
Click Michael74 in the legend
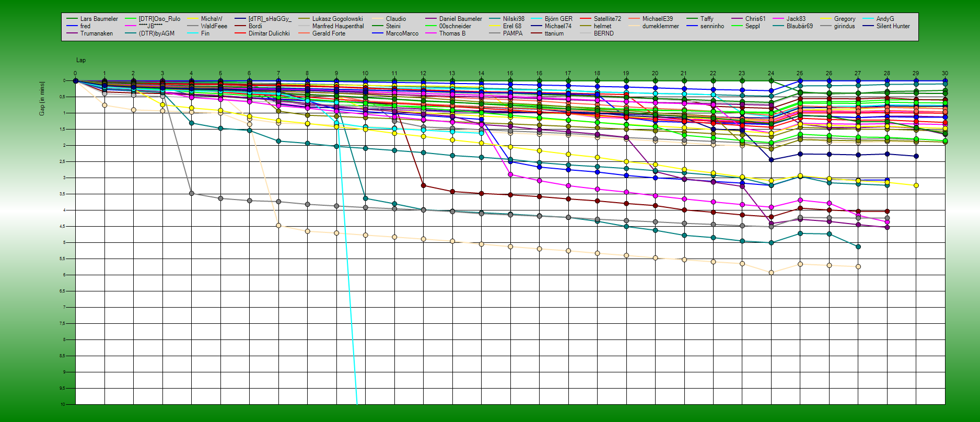(x=558, y=26)
